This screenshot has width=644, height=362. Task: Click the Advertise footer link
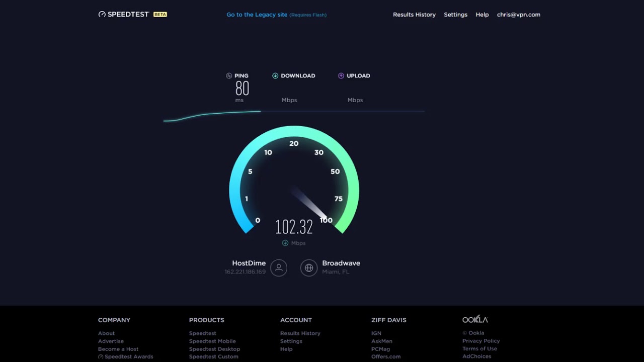[111, 341]
